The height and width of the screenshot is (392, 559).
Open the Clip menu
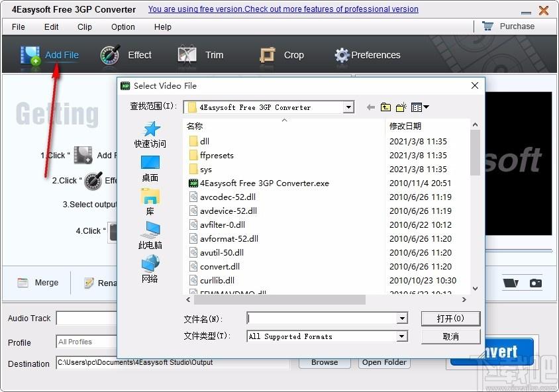[x=85, y=26]
